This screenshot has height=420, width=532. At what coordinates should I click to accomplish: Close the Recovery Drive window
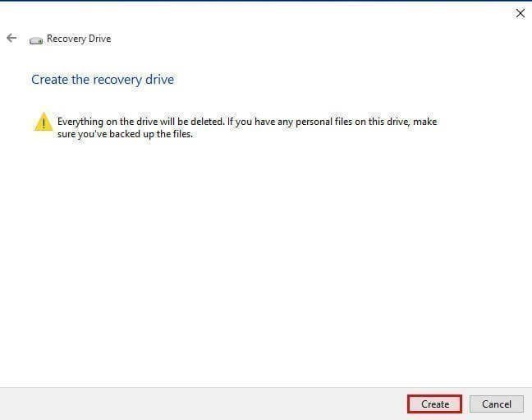pyautogui.click(x=521, y=13)
